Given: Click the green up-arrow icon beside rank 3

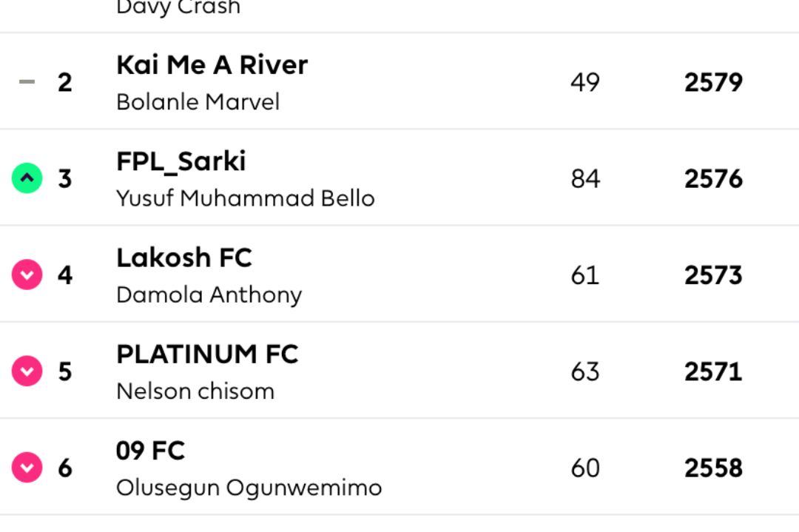Looking at the screenshot, I should tap(27, 178).
